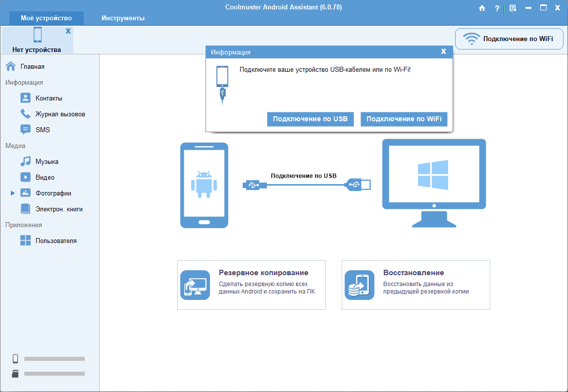This screenshot has height=392, width=568.
Task: Click the Android phone illustration
Action: [205, 185]
